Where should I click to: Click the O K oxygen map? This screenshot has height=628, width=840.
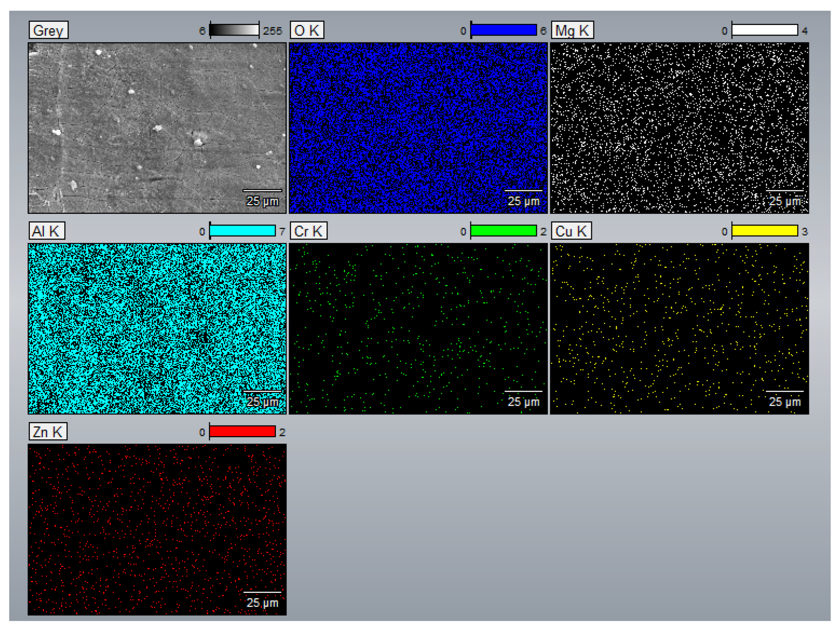pyautogui.click(x=418, y=128)
